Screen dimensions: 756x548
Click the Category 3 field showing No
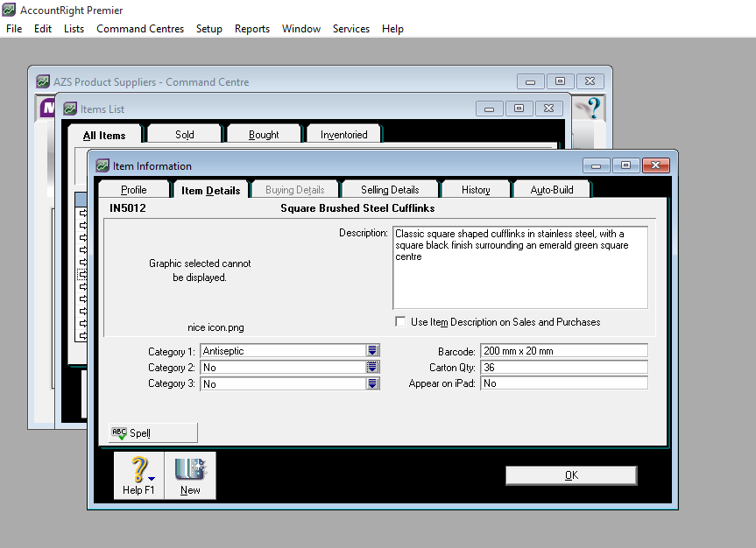[x=283, y=383]
